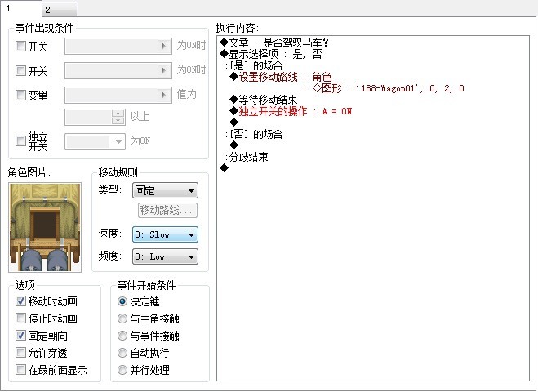
Task: Select the 设置移动路线：角色 command line
Action: [x=281, y=77]
